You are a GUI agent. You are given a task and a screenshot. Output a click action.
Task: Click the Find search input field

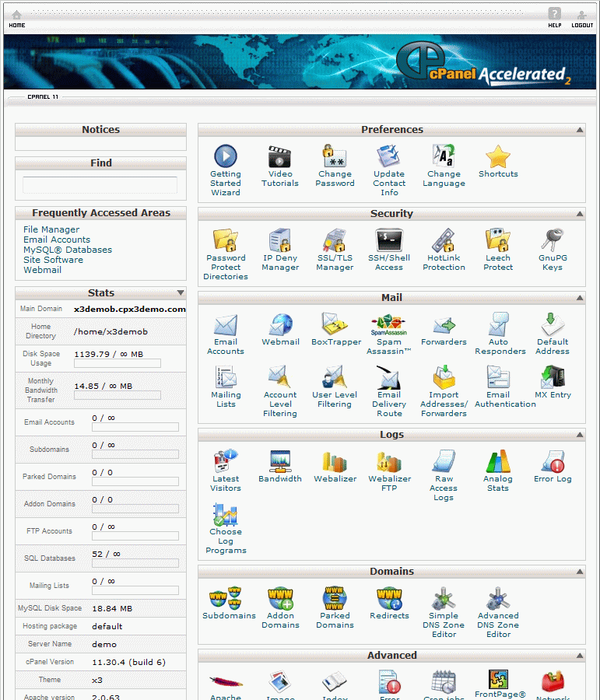[x=100, y=185]
